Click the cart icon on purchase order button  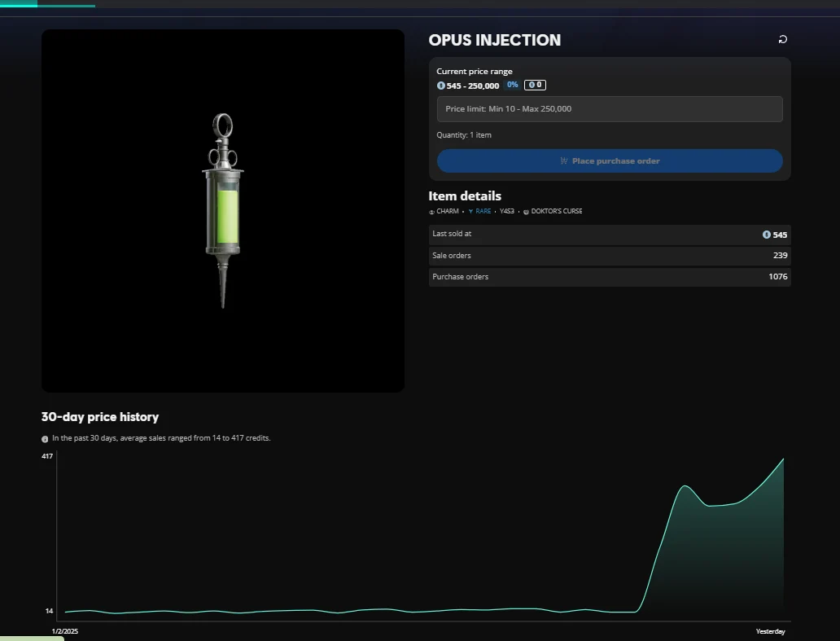click(x=563, y=160)
